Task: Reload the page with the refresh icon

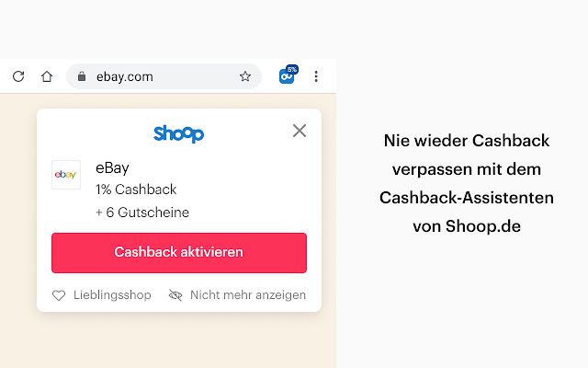Action: tap(18, 76)
